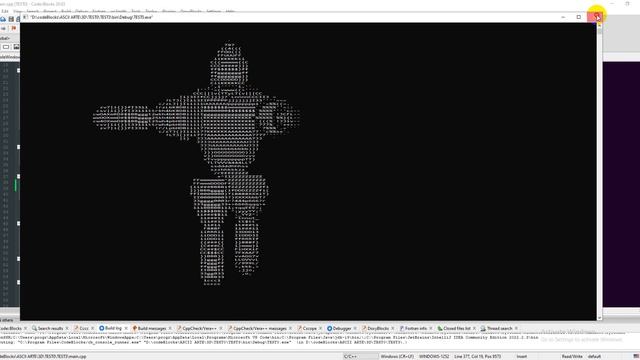This screenshot has height=360, width=640.
Task: Open the Build messages tab
Action: click(151, 328)
